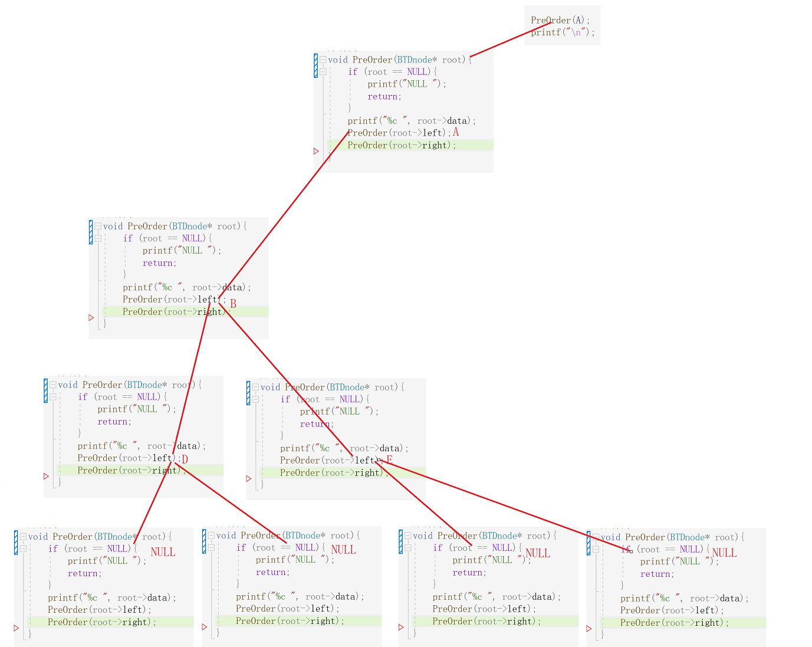Click the red return-arrow marker in snippet A
812x647 pixels.
click(x=316, y=151)
